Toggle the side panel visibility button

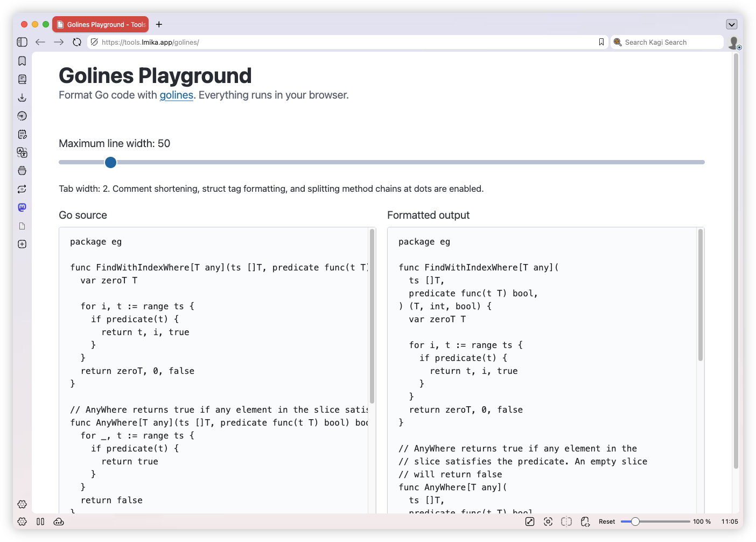22,42
